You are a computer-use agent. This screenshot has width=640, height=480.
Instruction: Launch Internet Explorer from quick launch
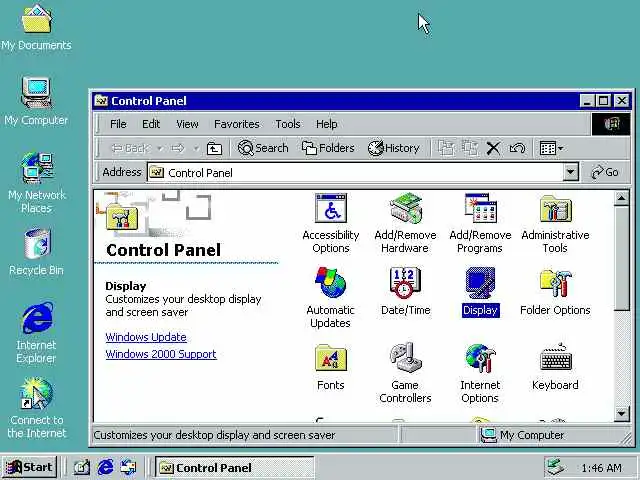tap(105, 467)
